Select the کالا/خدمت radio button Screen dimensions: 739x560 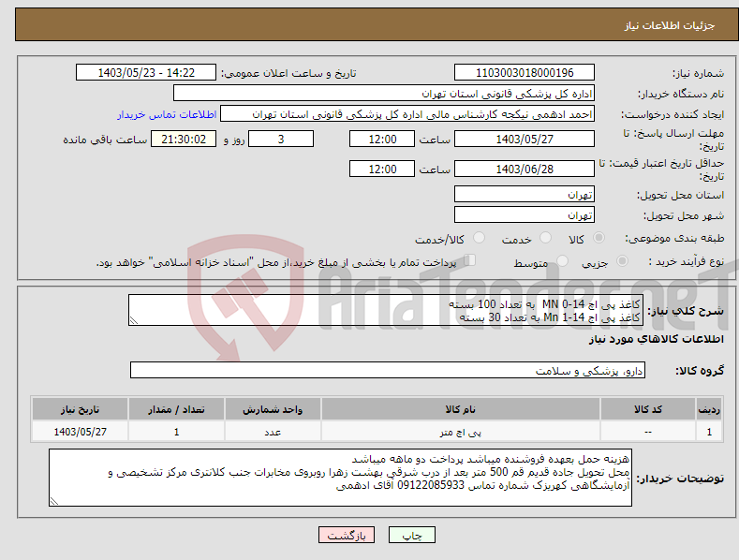(x=479, y=238)
